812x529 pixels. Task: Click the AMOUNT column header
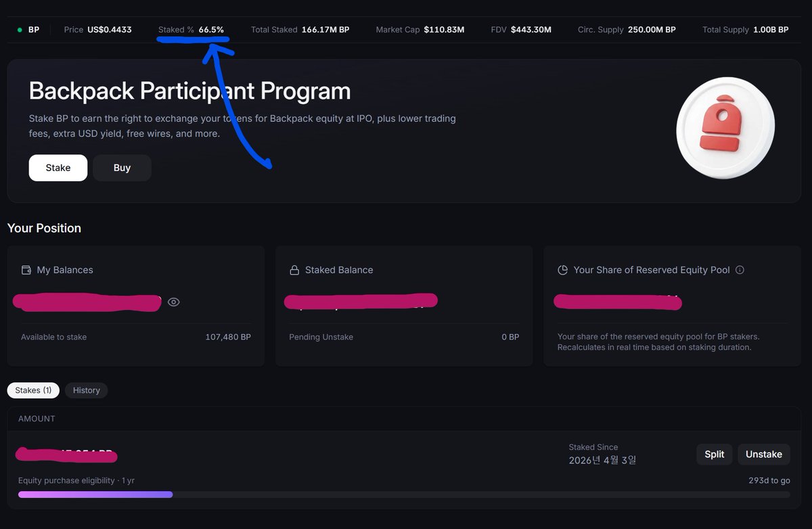pos(37,419)
